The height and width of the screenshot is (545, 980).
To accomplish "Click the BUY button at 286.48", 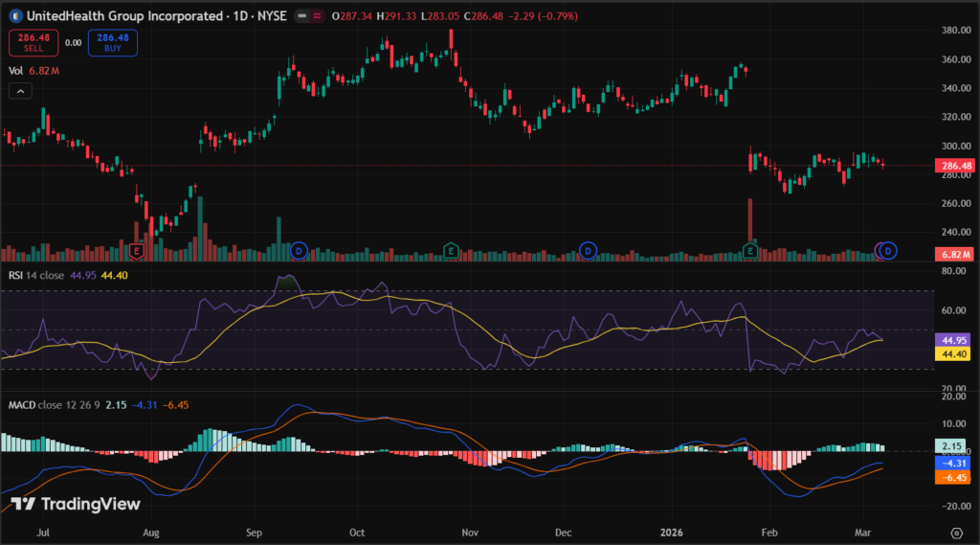I will tap(113, 42).
